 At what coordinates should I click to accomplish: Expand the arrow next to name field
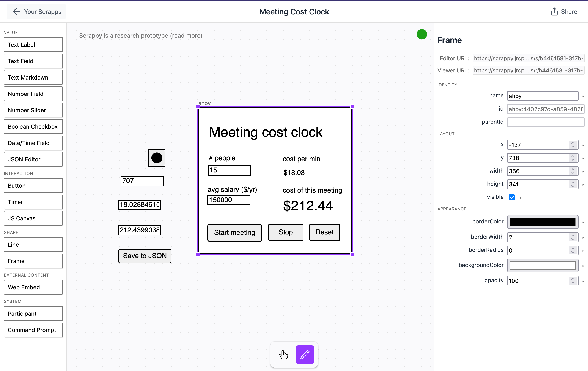point(583,96)
